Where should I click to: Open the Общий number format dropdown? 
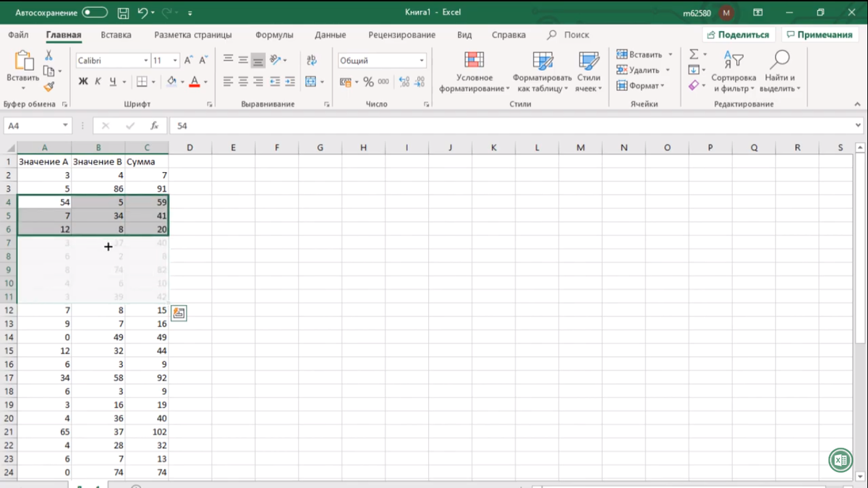pos(422,61)
